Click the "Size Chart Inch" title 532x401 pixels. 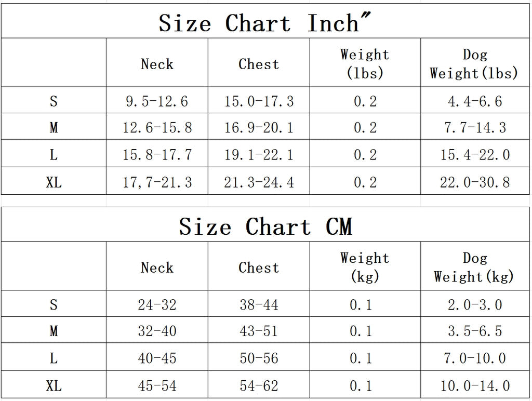click(265, 23)
